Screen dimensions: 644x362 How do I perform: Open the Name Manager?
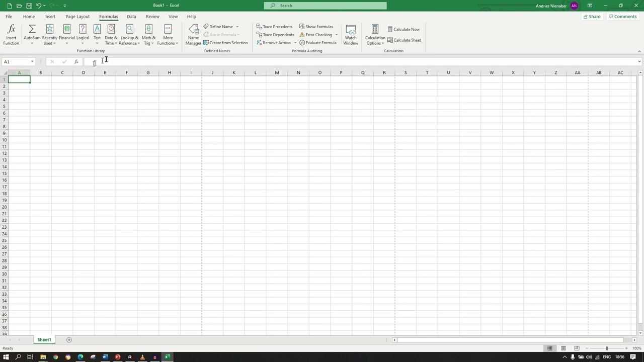tap(193, 34)
